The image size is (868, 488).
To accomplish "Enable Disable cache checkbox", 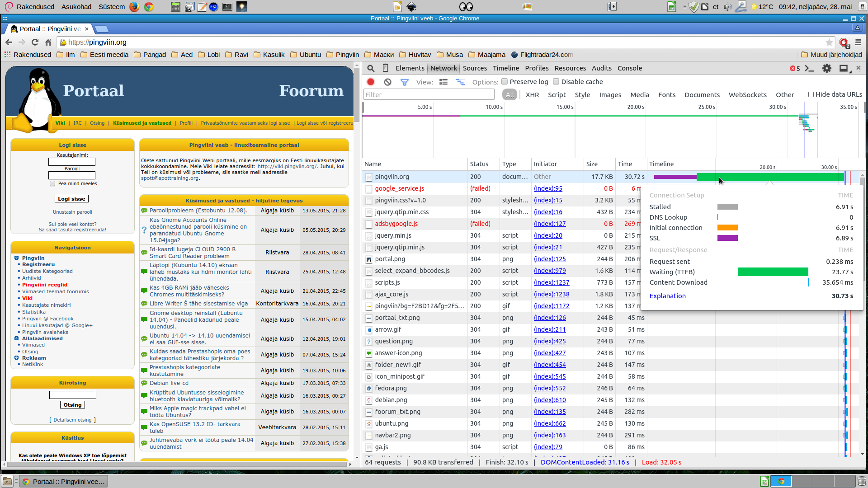I will pyautogui.click(x=556, y=82).
